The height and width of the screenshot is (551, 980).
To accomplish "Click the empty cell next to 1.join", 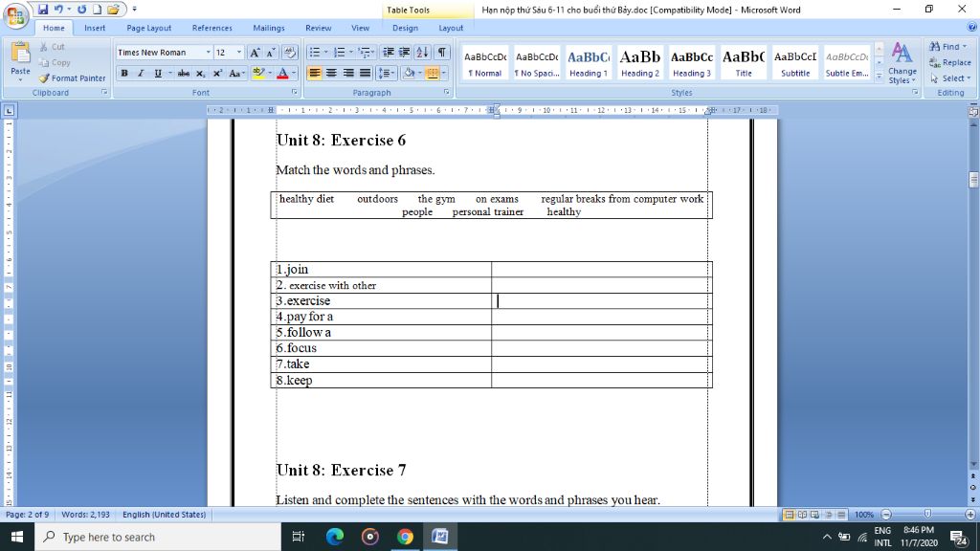I will [x=601, y=269].
